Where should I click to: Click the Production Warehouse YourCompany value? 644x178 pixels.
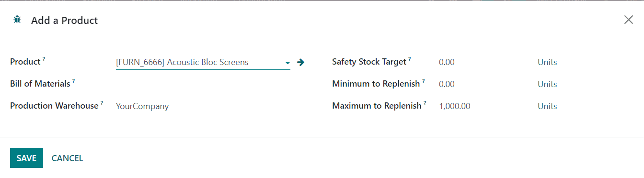click(x=142, y=106)
